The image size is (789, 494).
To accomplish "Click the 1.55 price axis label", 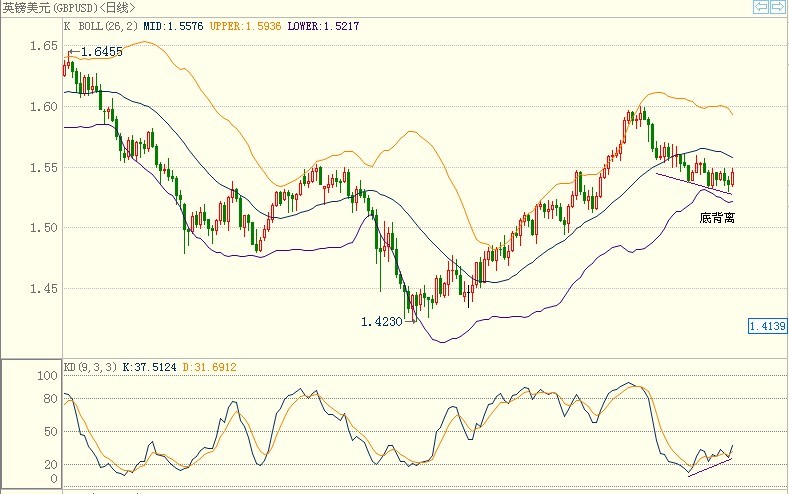I will coord(44,168).
